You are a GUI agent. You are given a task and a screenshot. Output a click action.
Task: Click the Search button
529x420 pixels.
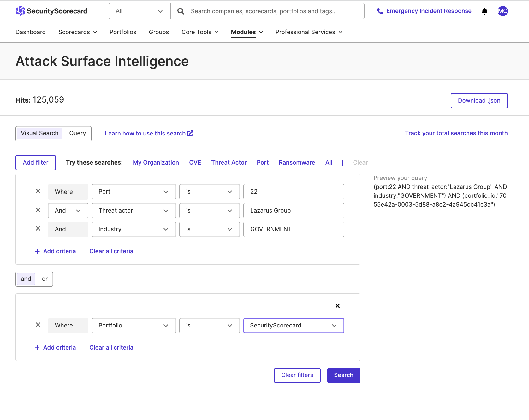click(x=343, y=375)
